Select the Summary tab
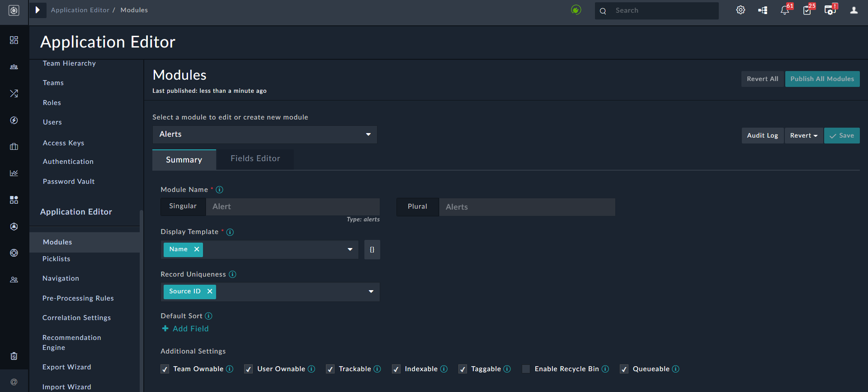Viewport: 868px width, 392px height. (184, 160)
